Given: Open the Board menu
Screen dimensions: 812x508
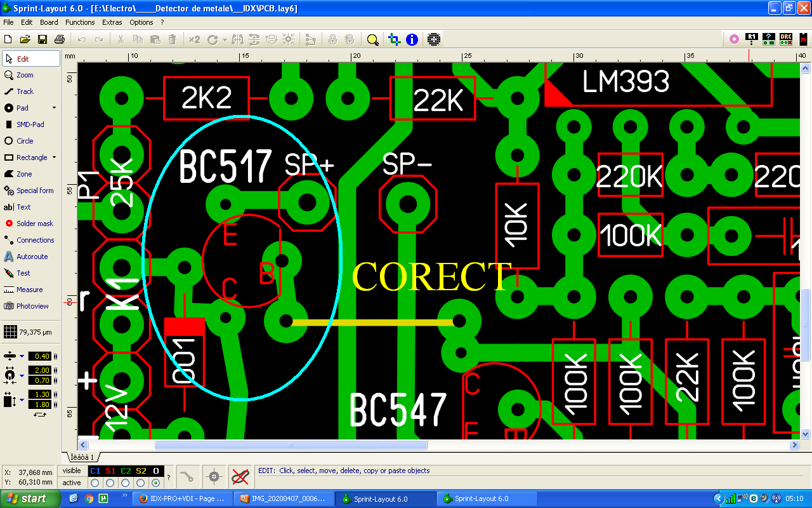Looking at the screenshot, I should tap(49, 22).
